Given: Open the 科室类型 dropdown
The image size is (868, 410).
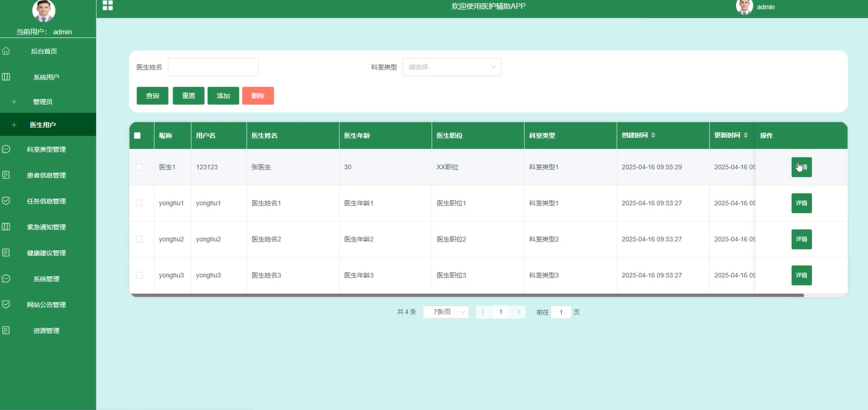Looking at the screenshot, I should pos(452,67).
